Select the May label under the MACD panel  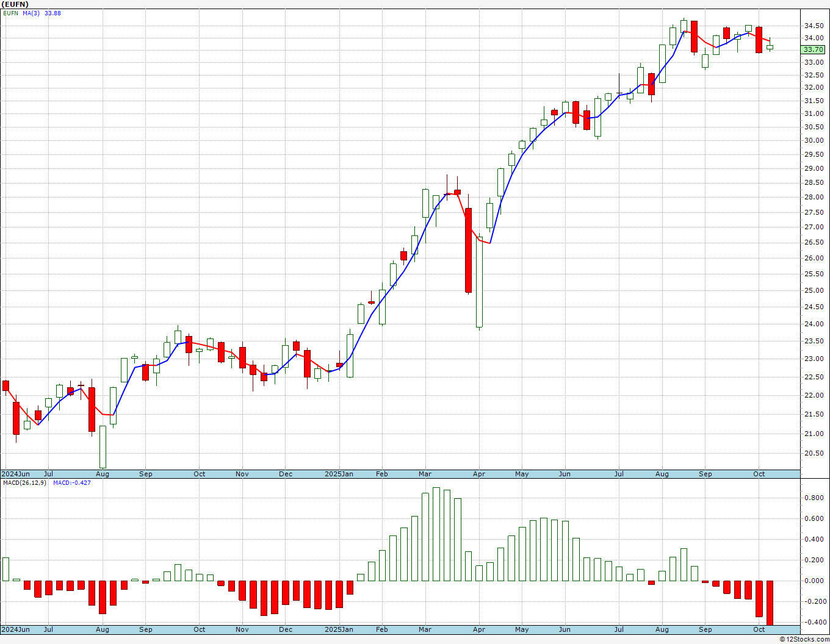(522, 629)
